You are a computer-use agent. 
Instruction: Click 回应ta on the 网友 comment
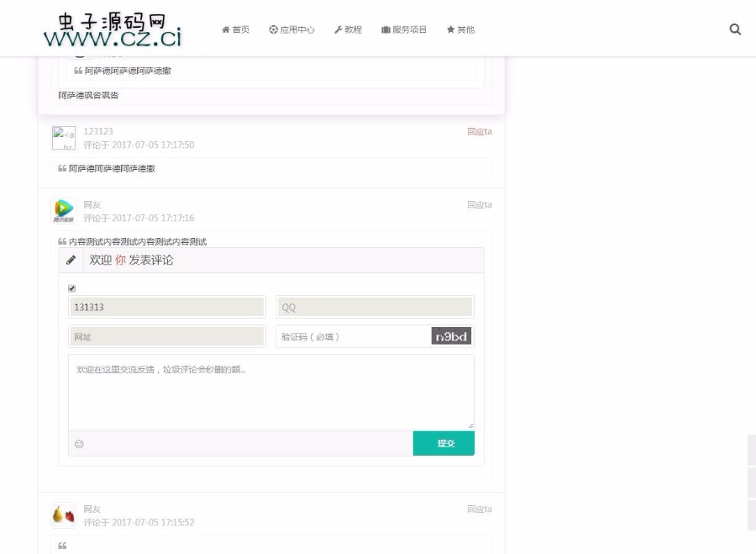pyautogui.click(x=480, y=204)
